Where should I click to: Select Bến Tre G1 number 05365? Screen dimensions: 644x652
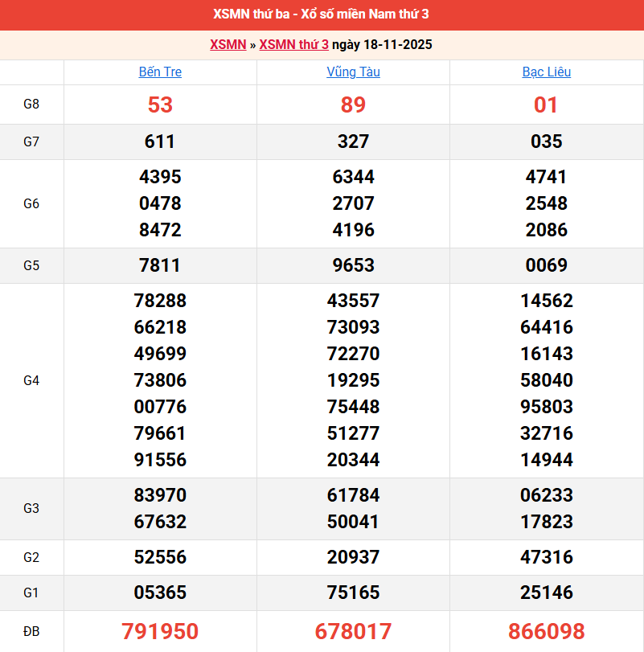click(160, 593)
